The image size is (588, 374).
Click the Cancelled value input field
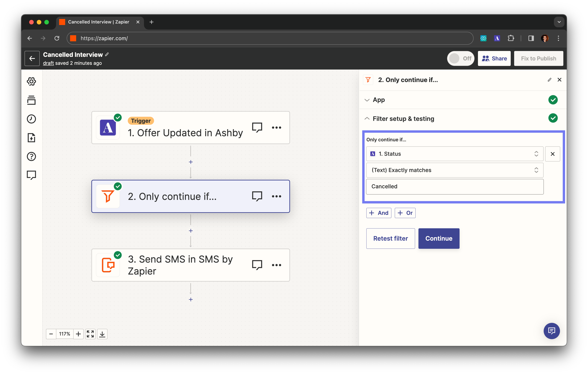454,186
